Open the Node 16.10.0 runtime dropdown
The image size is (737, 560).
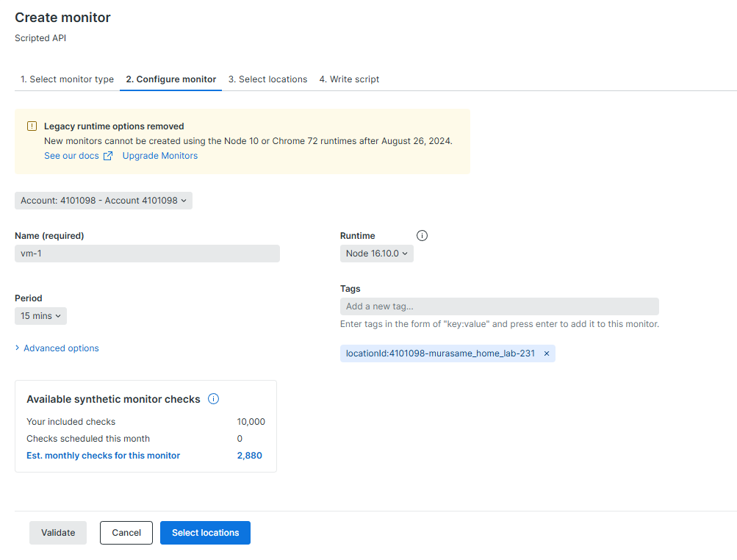click(376, 254)
